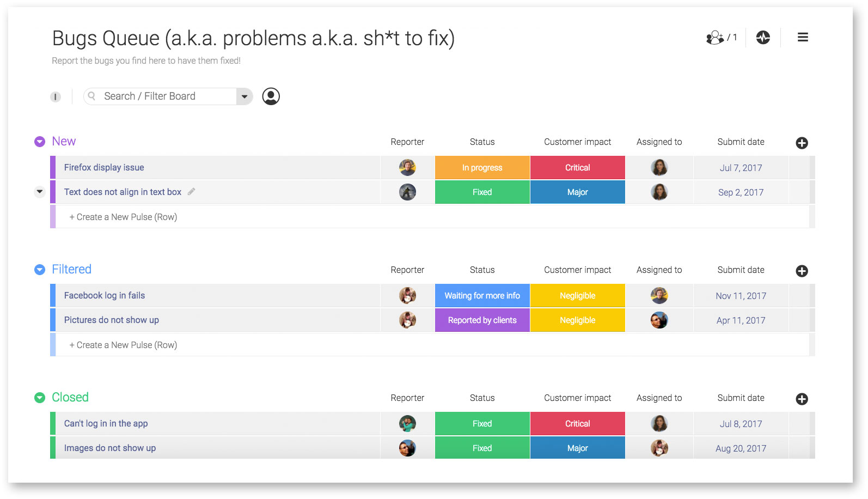The width and height of the screenshot is (868, 499).
Task: Click the board subscribers icon
Action: coord(720,38)
